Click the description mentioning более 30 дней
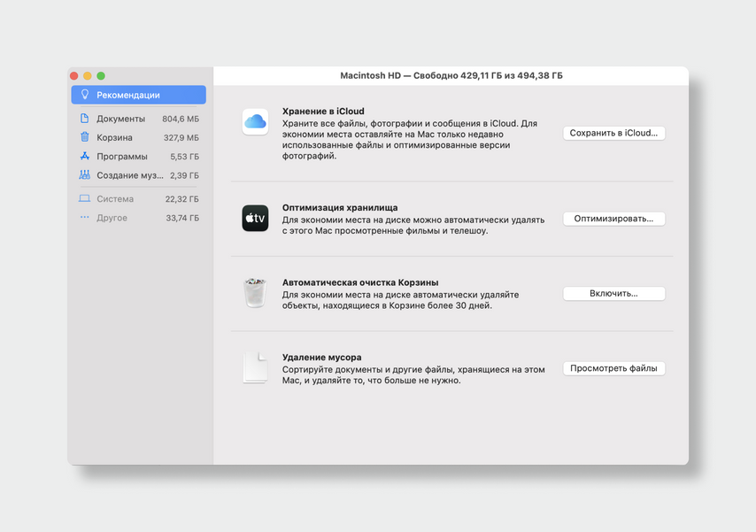The width and height of the screenshot is (756, 532). click(400, 300)
